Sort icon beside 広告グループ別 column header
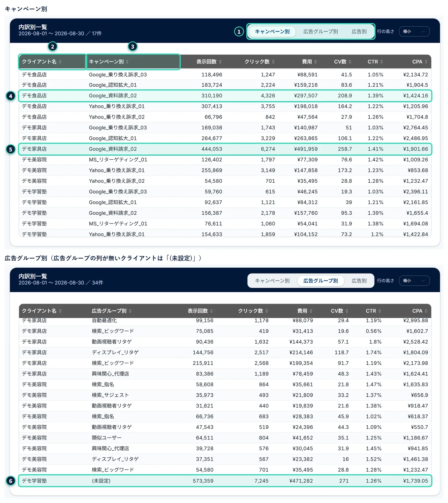Image resolution: width=448 pixels, height=503 pixels. point(130,311)
